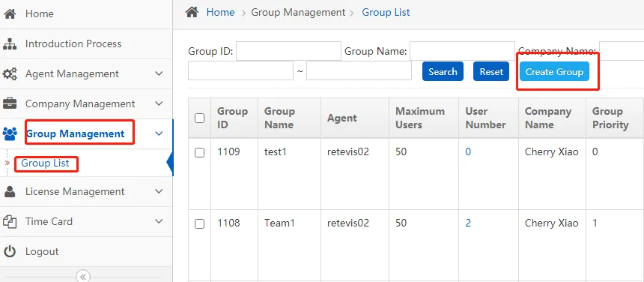Open Group List submenu item
Image resolution: width=644 pixels, height=282 pixels.
tap(45, 163)
